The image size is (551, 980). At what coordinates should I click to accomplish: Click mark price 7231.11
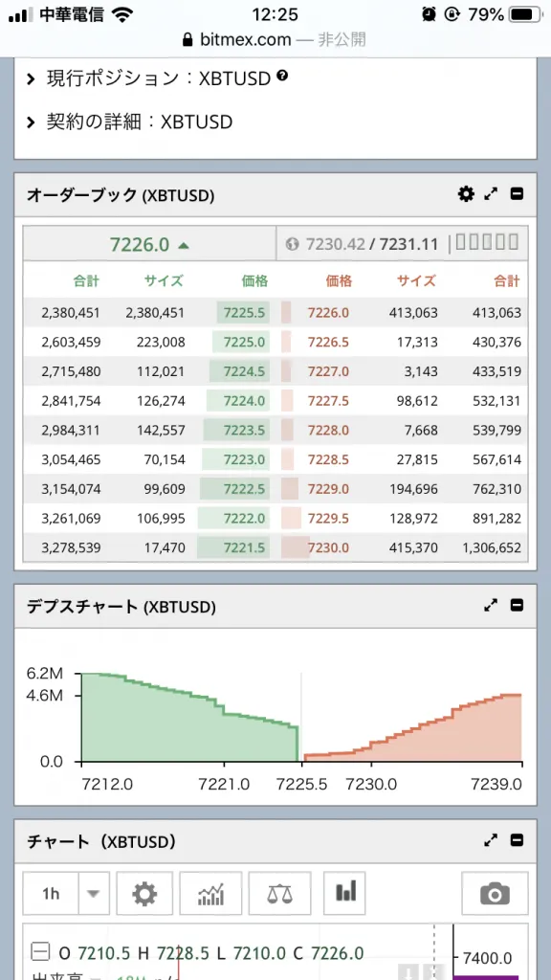[409, 244]
